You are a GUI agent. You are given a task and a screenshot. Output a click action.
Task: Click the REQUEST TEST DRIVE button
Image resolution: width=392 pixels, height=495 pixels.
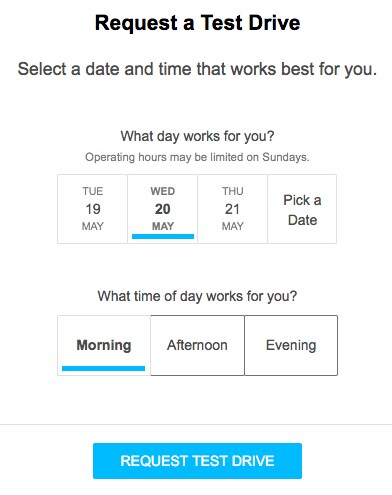197,461
